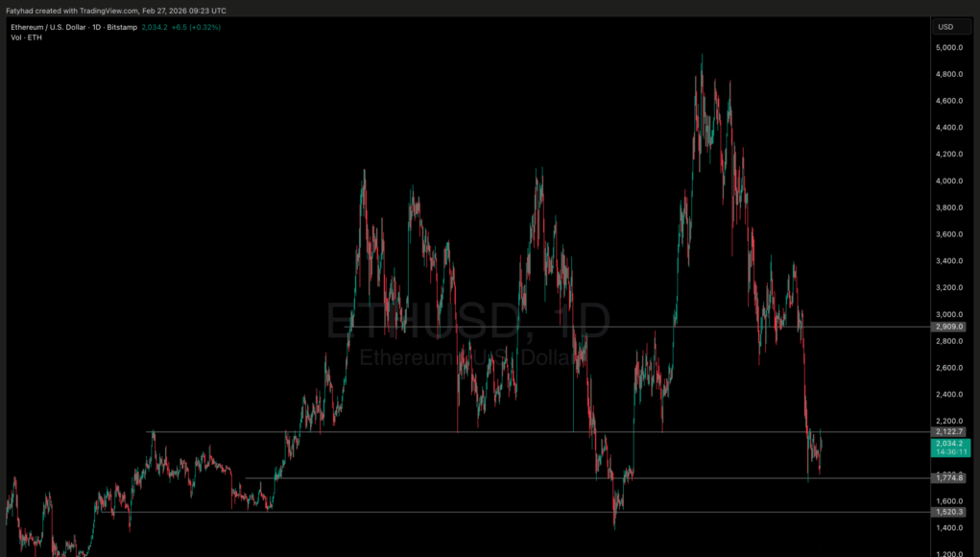The image size is (980, 557).
Task: Click the 2,122.7 horizontal line price label
Action: (948, 432)
